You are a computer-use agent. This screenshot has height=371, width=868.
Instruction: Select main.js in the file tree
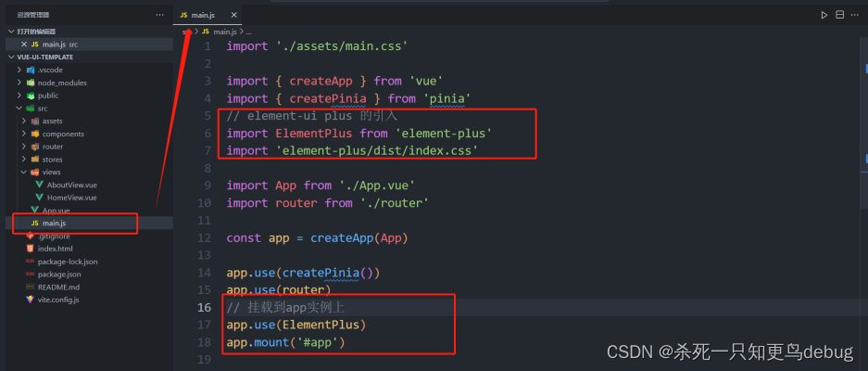coord(54,224)
